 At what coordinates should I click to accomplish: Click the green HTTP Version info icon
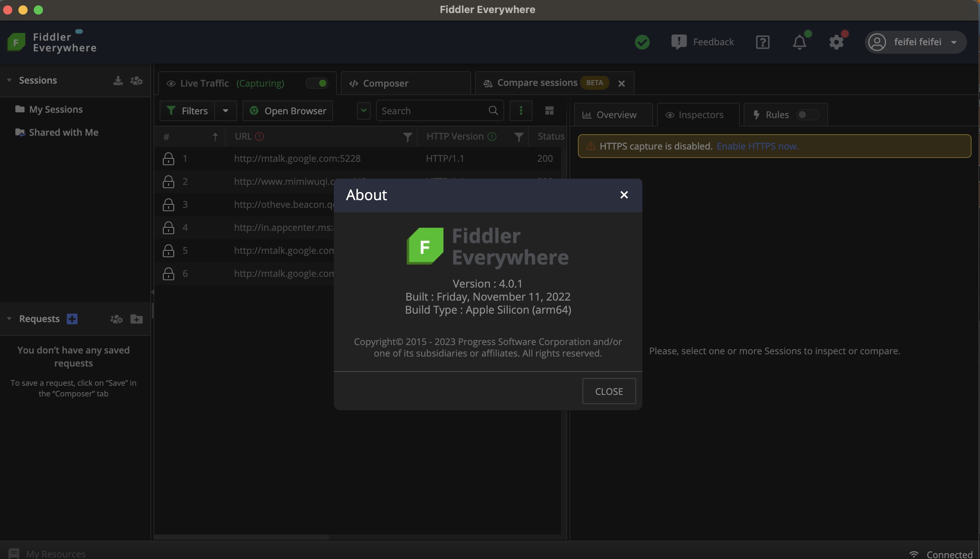pos(492,136)
